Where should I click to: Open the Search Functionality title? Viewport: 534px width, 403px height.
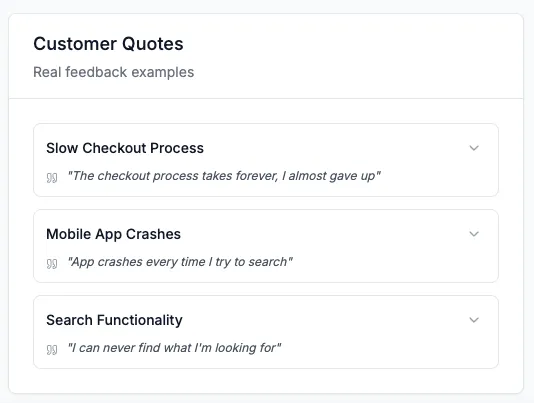[x=114, y=320]
